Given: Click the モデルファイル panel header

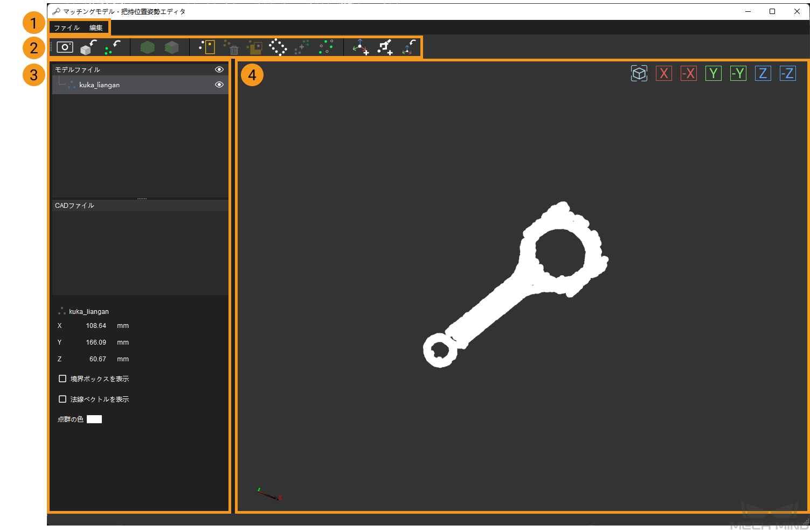Looking at the screenshot, I should [x=140, y=69].
